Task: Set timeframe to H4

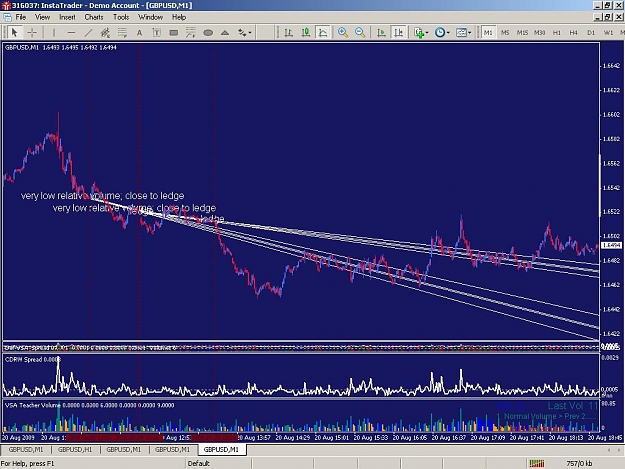Action: [574, 32]
